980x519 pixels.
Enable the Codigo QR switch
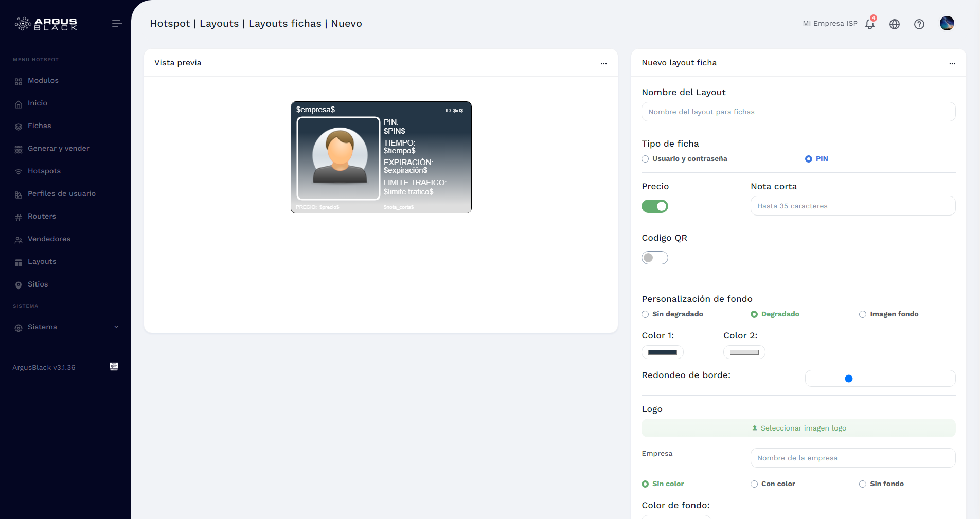[x=655, y=258]
